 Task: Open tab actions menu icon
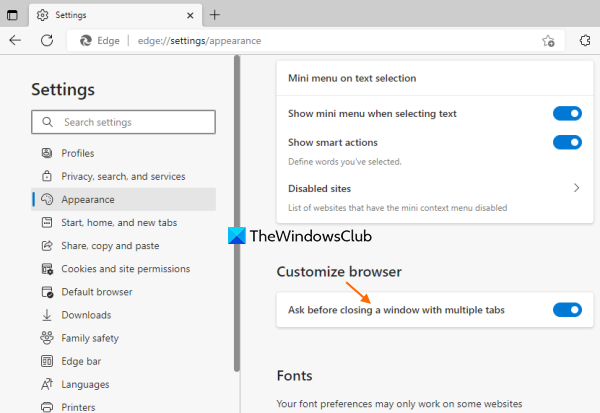(12, 15)
